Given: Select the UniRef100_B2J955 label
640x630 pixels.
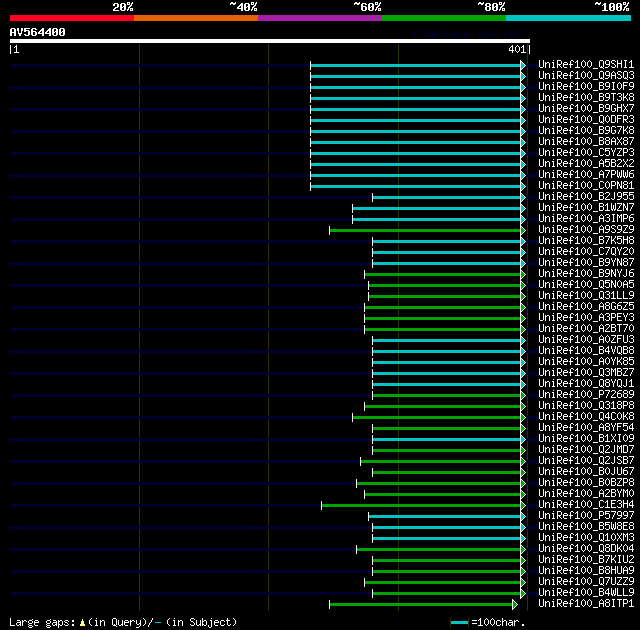Looking at the screenshot, I should click(x=586, y=197).
